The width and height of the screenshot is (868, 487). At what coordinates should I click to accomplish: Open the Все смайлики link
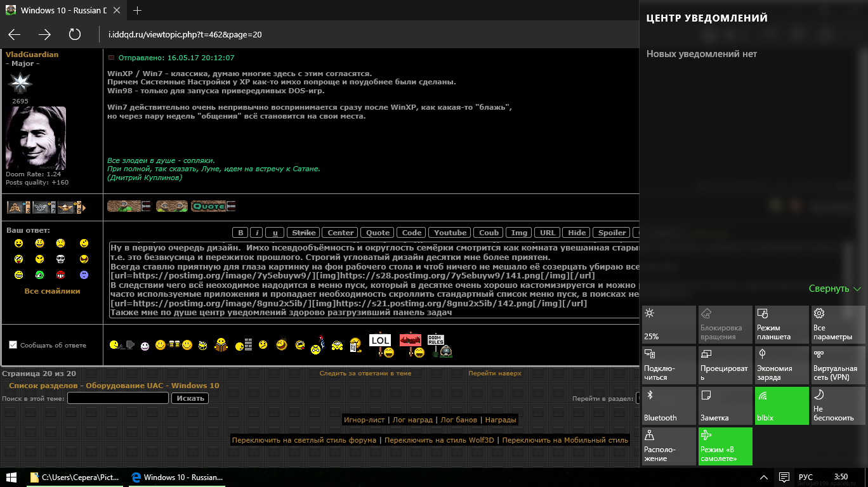pyautogui.click(x=53, y=291)
